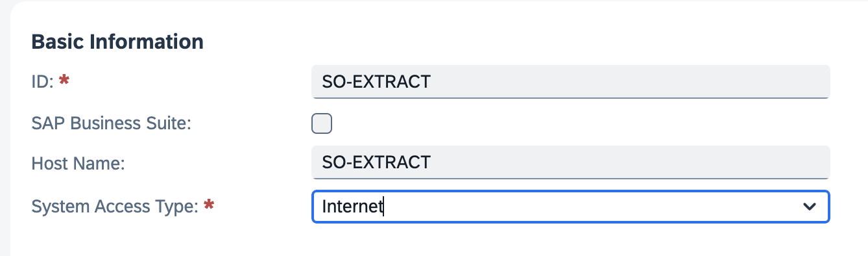The image size is (868, 256).
Task: Select the Internet value in access type field
Action: click(x=353, y=207)
